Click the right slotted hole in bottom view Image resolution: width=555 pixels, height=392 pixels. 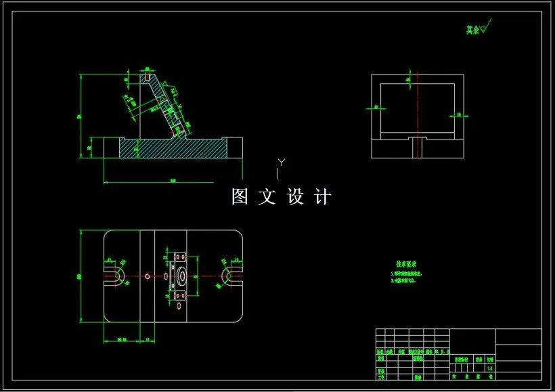point(228,276)
